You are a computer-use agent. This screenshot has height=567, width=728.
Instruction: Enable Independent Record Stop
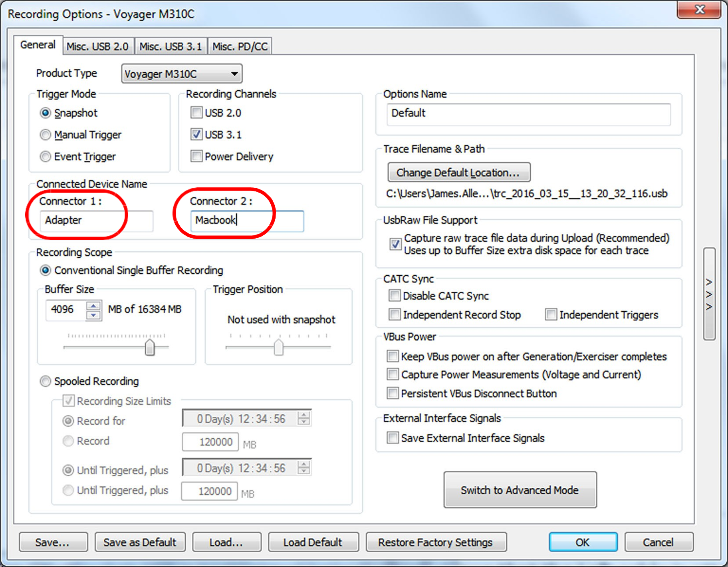[x=395, y=314]
